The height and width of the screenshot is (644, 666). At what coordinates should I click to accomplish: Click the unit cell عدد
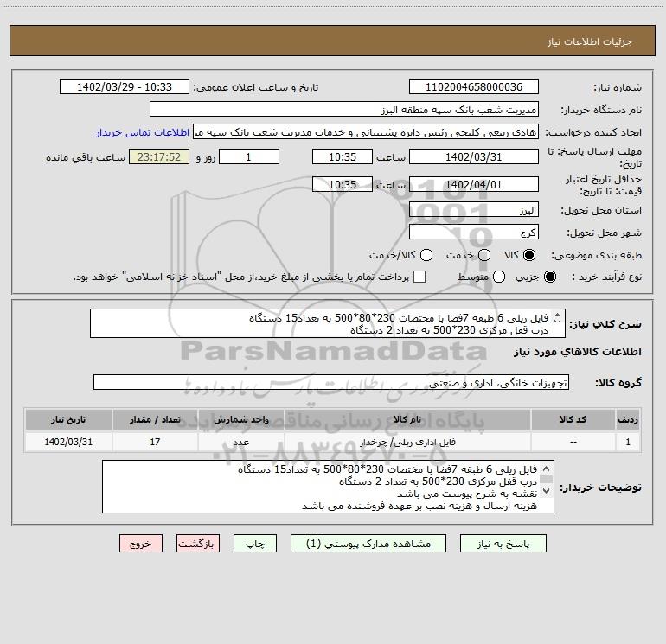[240, 442]
